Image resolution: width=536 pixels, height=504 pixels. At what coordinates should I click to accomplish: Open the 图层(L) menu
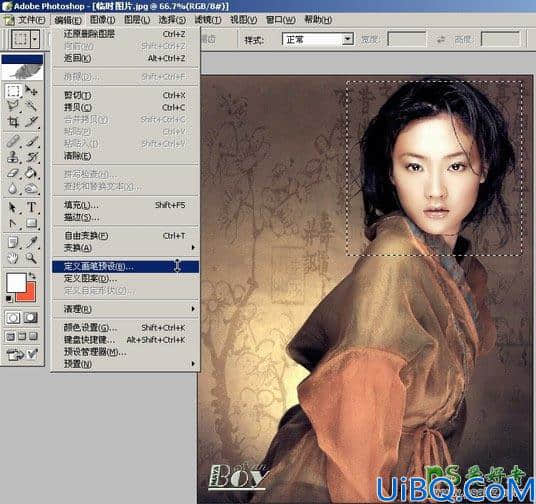pyautogui.click(x=137, y=20)
